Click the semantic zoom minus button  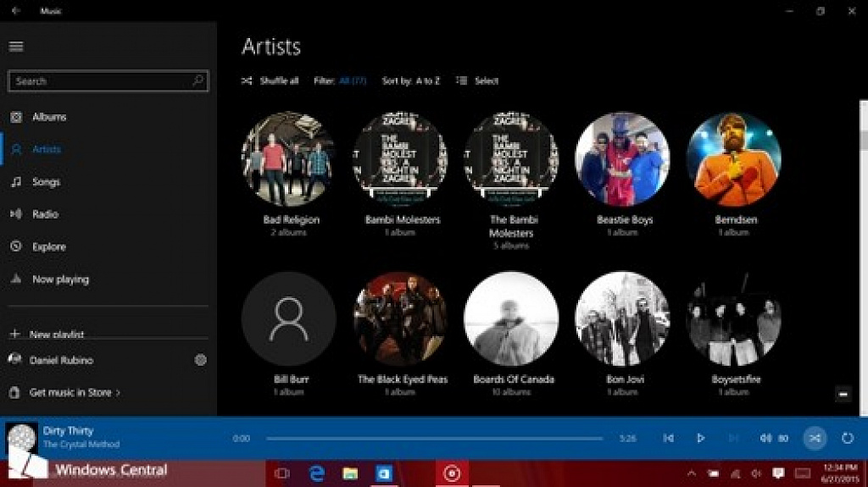pyautogui.click(x=843, y=394)
